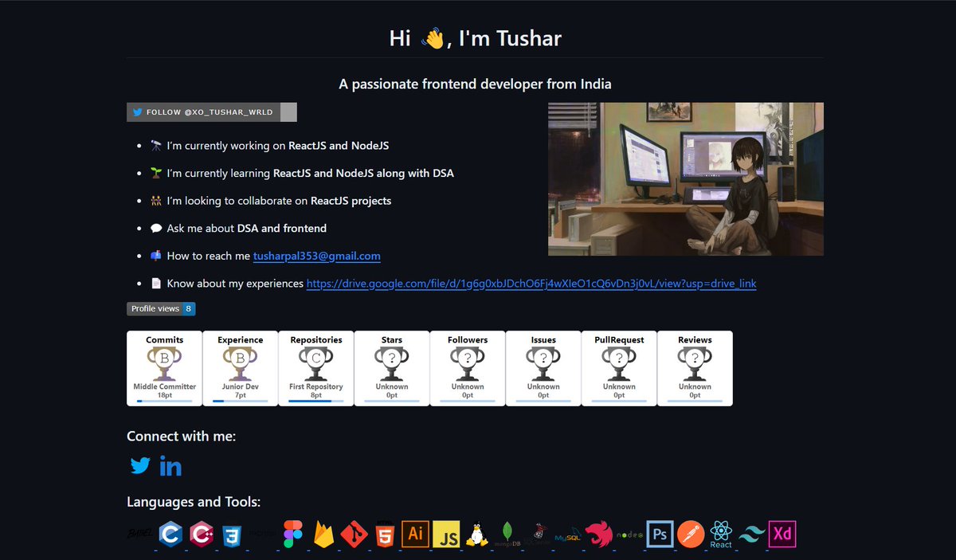Click the anime desk setup banner image
956x560 pixels.
[x=686, y=179]
